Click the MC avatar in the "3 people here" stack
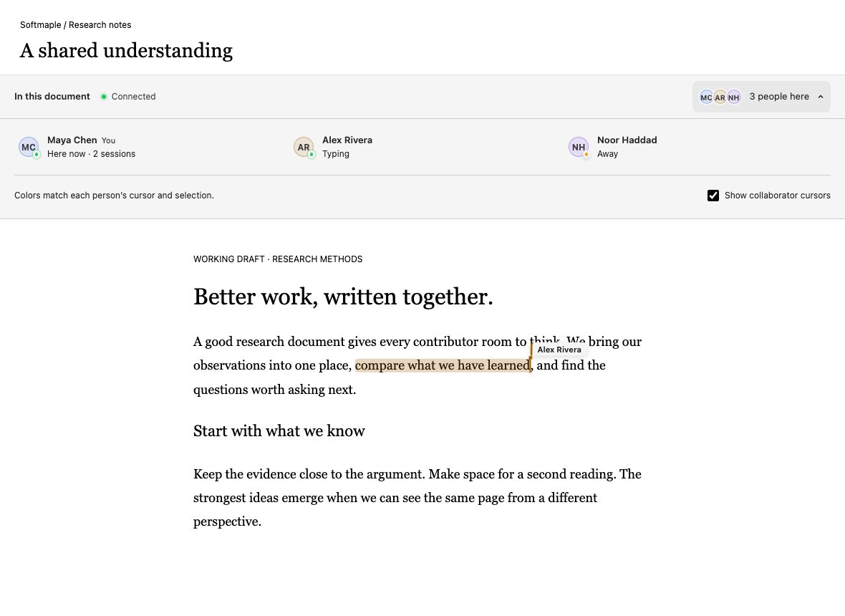This screenshot has width=845, height=616. (706, 97)
